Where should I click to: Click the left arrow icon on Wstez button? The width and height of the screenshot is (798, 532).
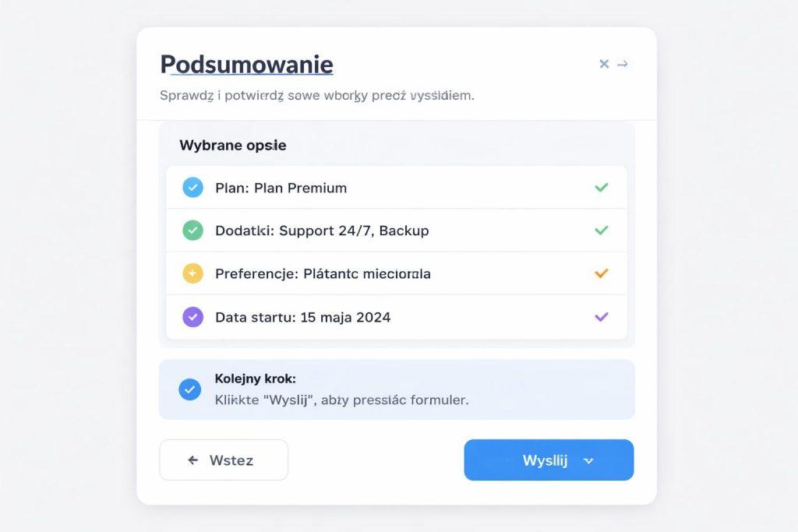click(x=193, y=460)
